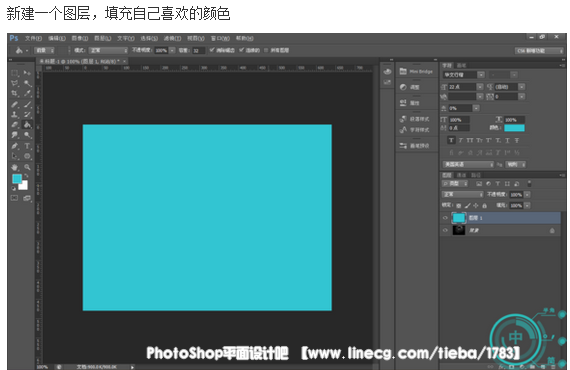The width and height of the screenshot is (570, 370).
Task: Select the Eraser tool
Action: point(15,125)
